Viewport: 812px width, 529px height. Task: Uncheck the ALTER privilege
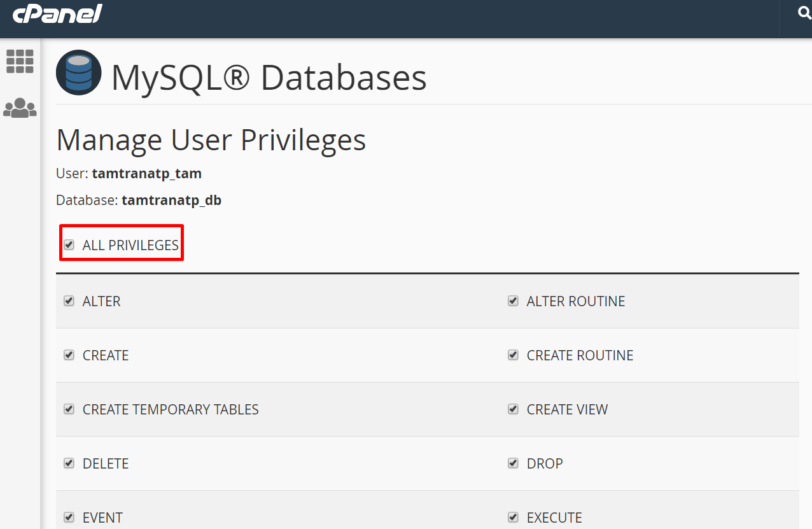[x=69, y=301]
